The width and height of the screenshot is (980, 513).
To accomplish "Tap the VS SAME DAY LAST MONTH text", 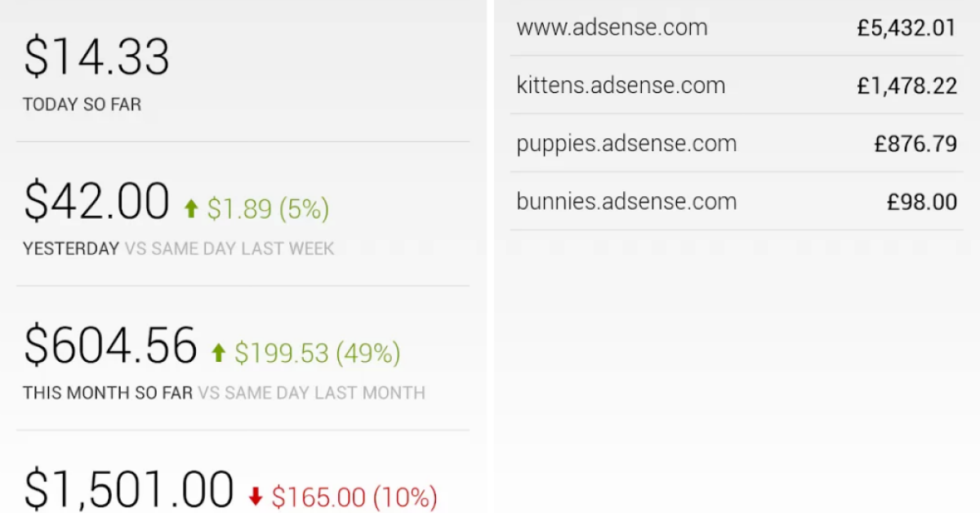I will tap(311, 393).
